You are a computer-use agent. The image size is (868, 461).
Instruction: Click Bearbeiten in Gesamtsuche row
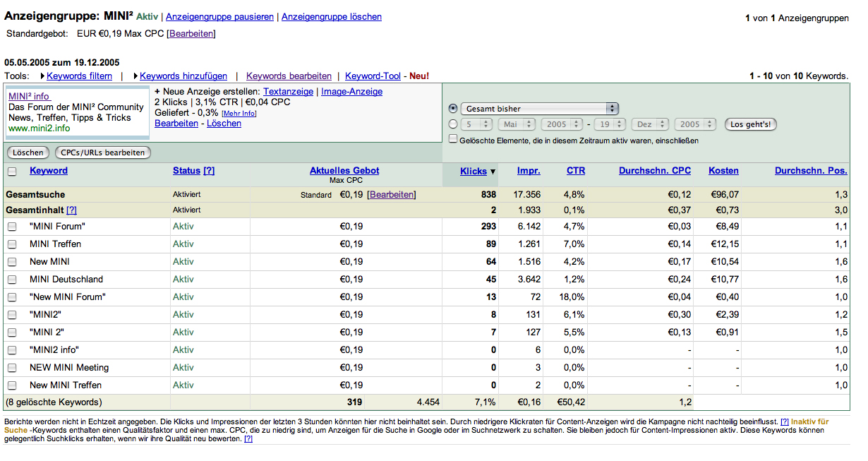click(x=392, y=195)
